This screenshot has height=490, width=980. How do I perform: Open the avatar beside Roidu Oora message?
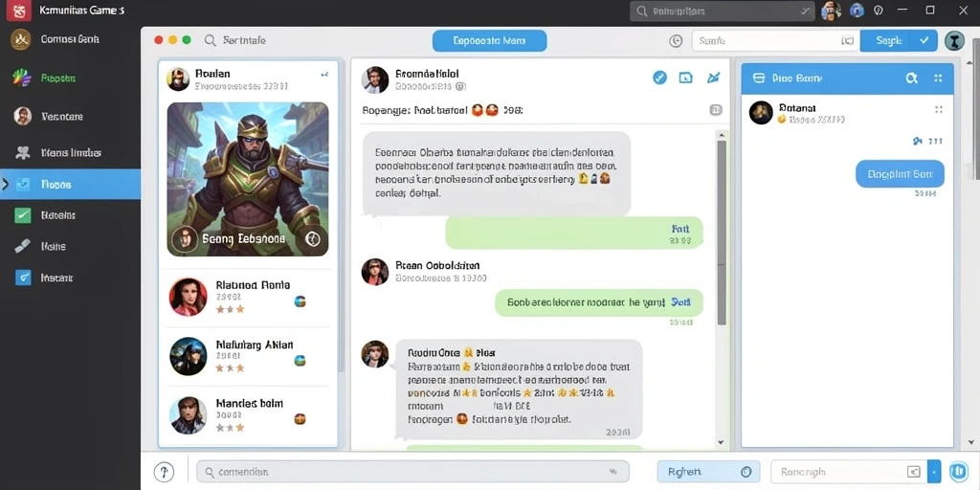click(375, 354)
